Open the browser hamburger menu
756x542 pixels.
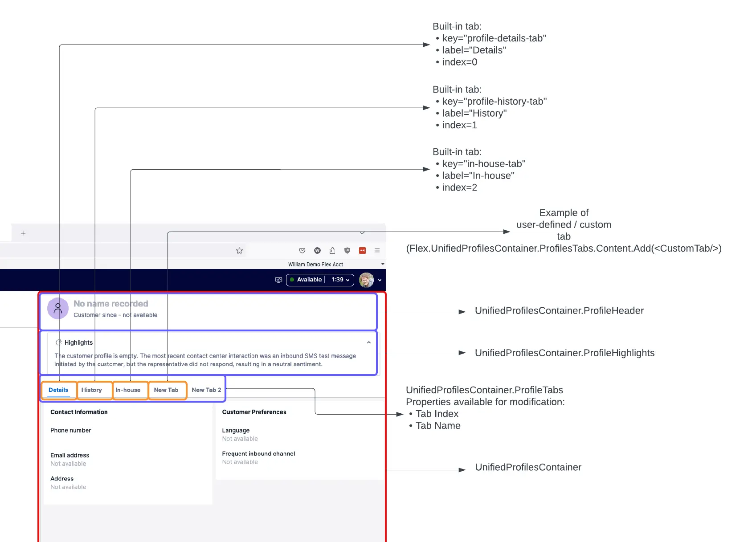(x=377, y=251)
